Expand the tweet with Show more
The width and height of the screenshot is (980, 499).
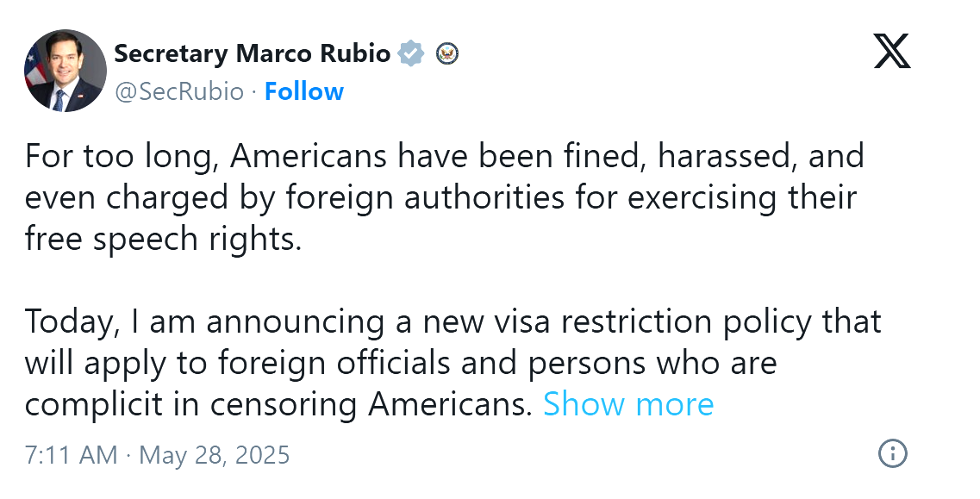[x=628, y=404]
